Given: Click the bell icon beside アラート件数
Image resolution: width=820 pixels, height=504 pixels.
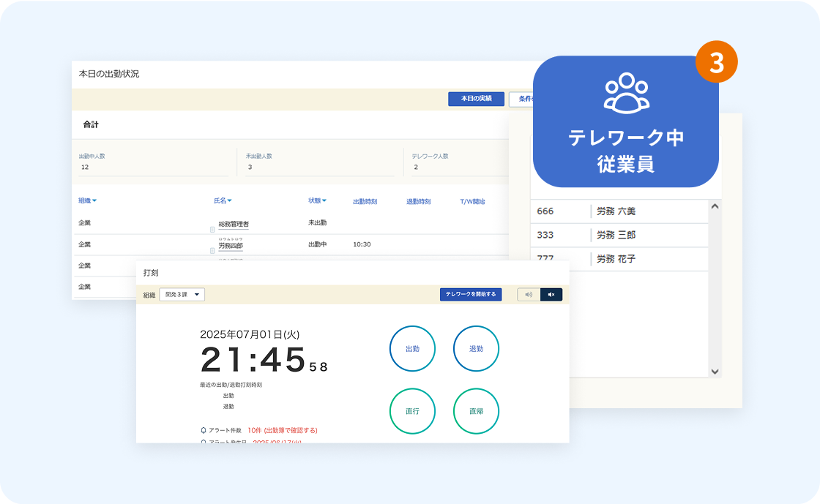Looking at the screenshot, I should point(204,430).
